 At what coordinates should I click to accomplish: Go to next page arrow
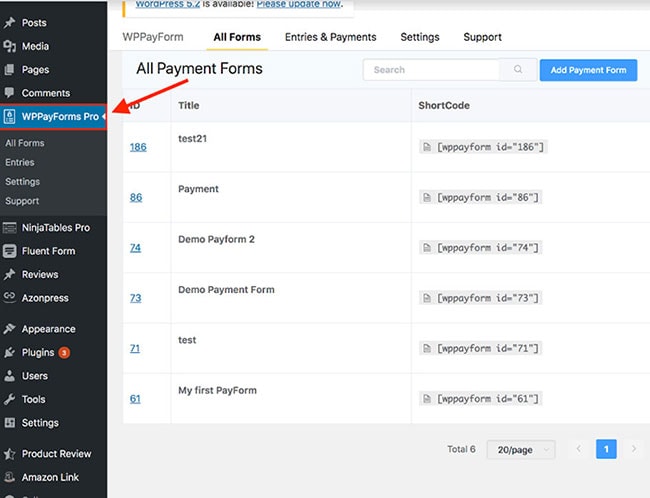coord(633,449)
